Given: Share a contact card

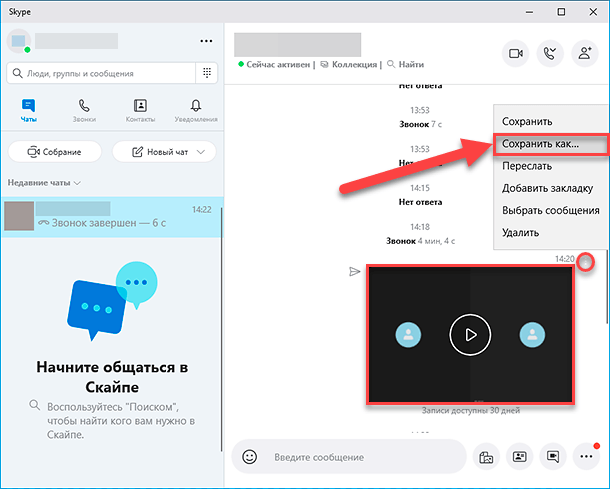Looking at the screenshot, I should [519, 457].
